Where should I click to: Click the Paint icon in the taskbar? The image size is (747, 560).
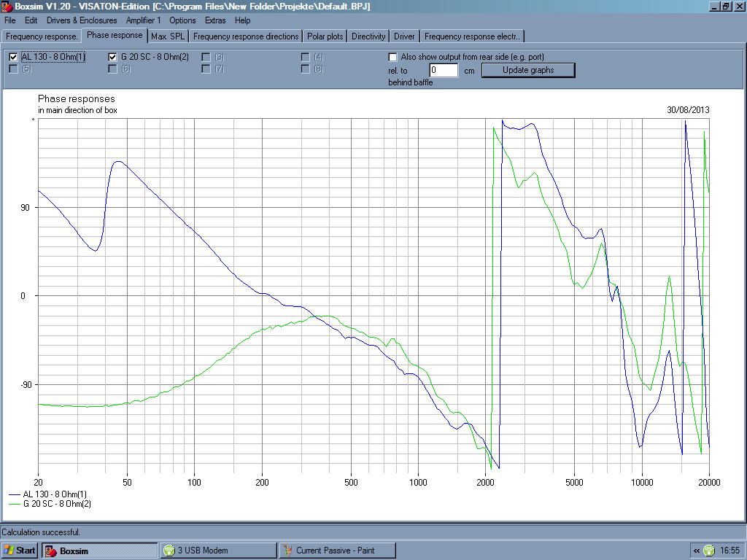click(x=287, y=551)
